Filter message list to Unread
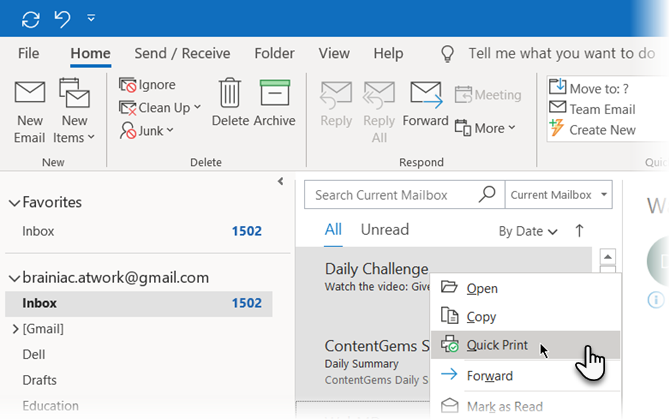The height and width of the screenshot is (420, 670). pos(385,230)
